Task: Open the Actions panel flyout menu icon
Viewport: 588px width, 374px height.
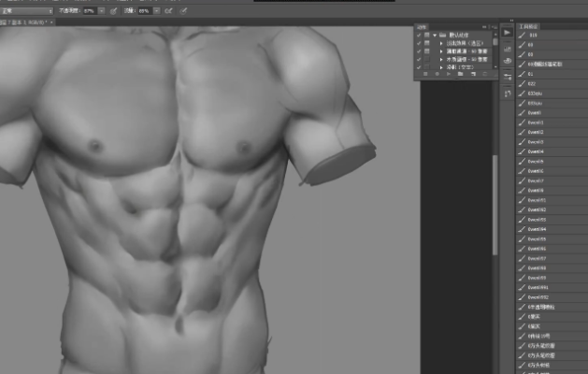Action: click(495, 27)
